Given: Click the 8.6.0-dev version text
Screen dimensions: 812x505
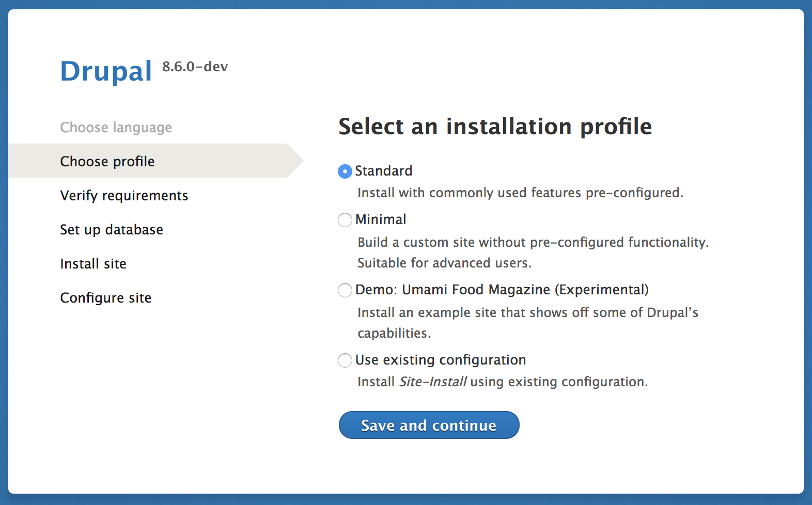Looking at the screenshot, I should click(x=195, y=67).
